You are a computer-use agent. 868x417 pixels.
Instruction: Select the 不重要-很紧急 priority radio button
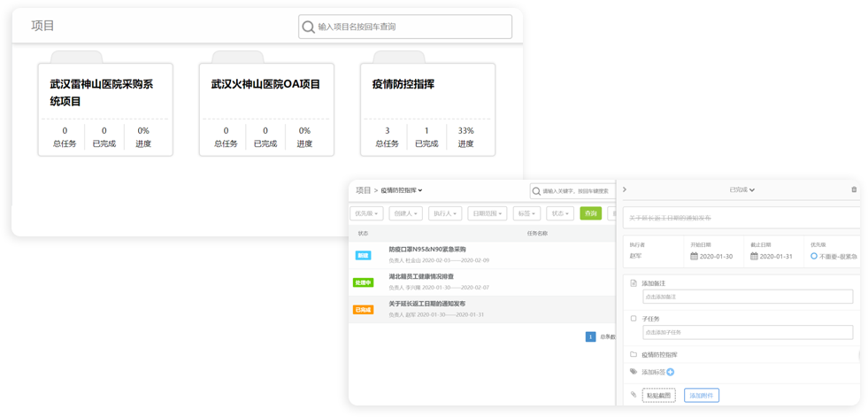[814, 256]
